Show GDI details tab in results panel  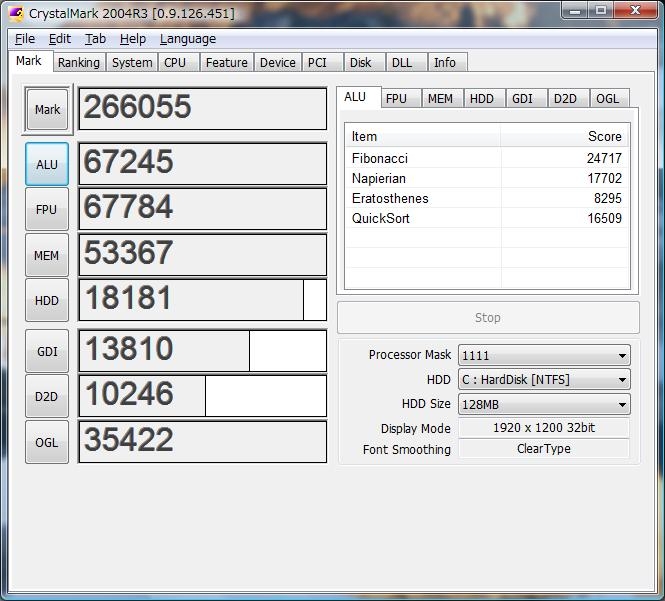point(526,98)
